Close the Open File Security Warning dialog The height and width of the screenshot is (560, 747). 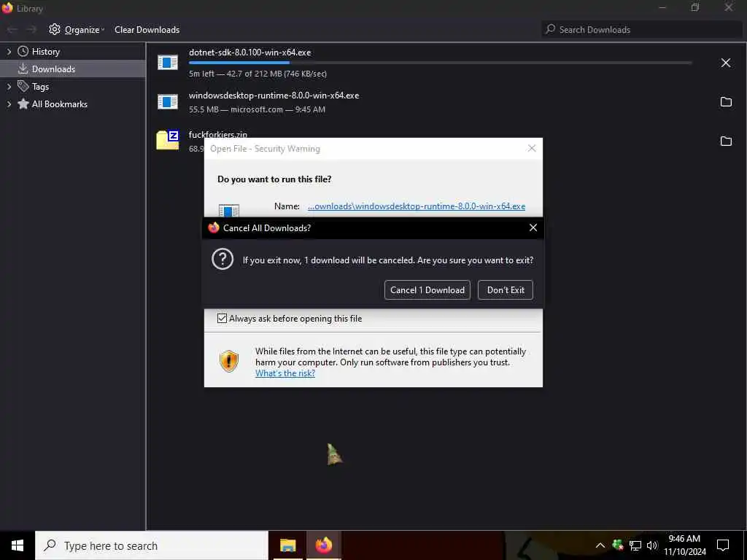point(532,149)
